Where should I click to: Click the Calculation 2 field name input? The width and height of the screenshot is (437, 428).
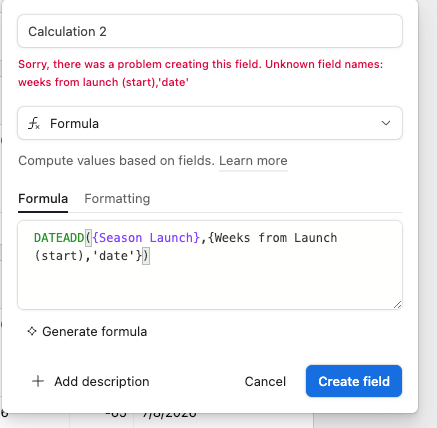210,31
